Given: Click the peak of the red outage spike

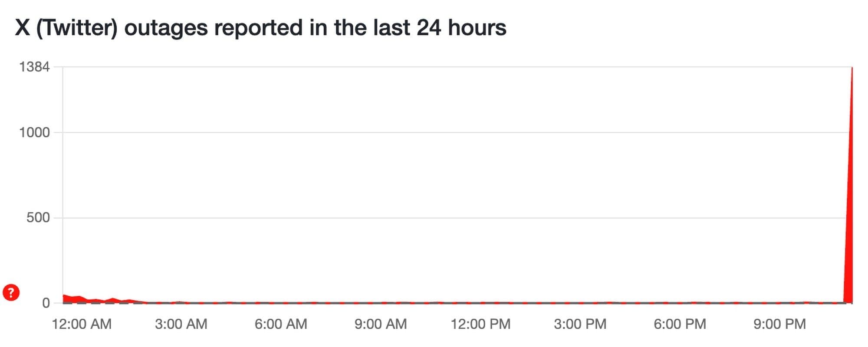Looking at the screenshot, I should point(852,69).
